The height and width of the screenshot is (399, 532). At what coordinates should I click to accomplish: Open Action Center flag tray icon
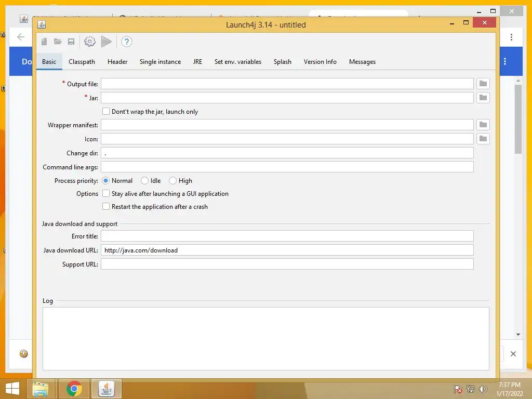coord(458,389)
